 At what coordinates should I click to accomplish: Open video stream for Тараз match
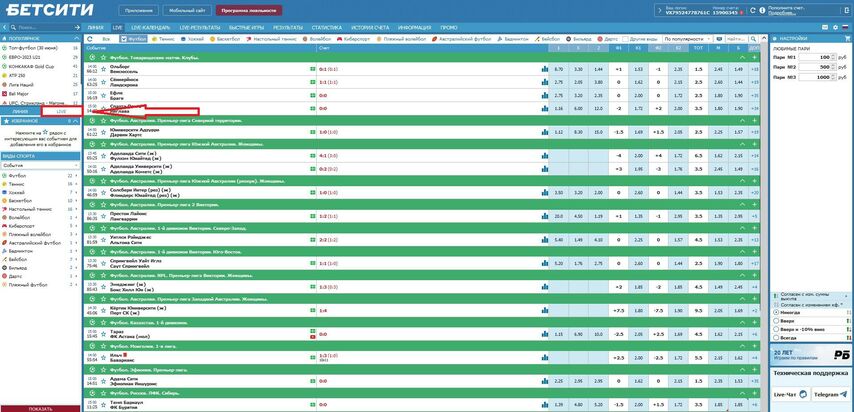coord(313,337)
